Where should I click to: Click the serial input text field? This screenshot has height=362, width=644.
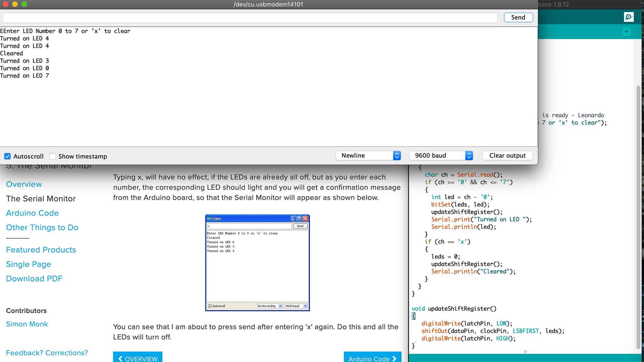[x=250, y=18]
